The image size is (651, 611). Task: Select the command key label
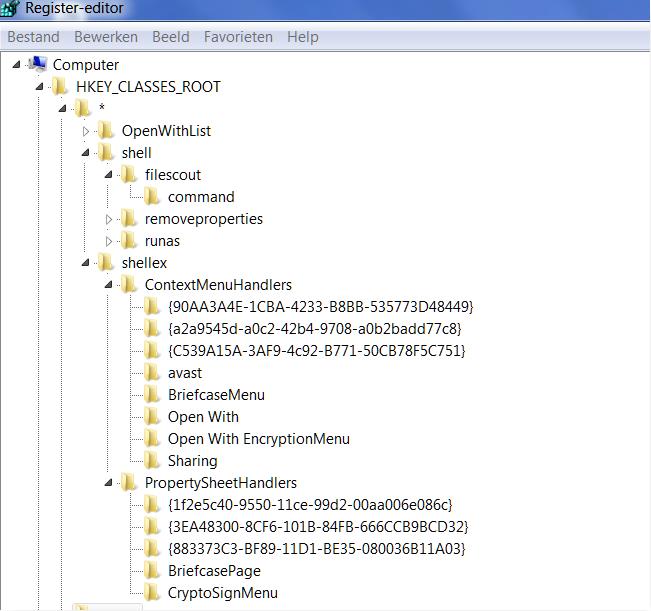click(x=201, y=197)
